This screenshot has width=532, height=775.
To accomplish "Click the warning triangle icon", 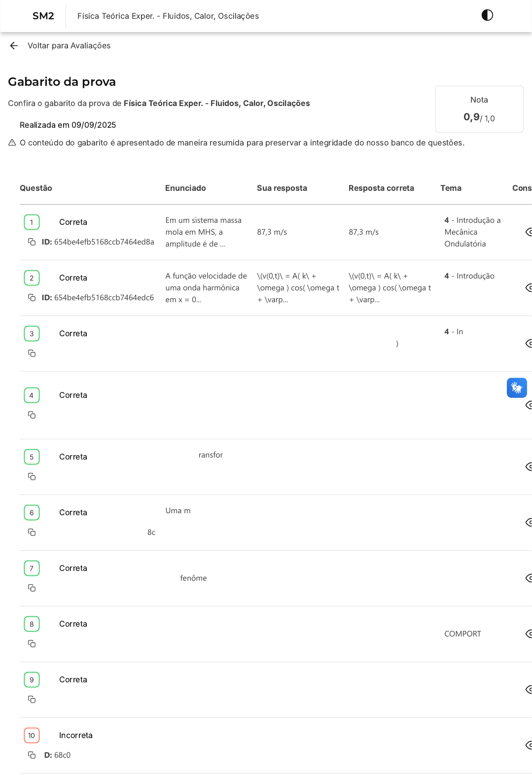I will [12, 143].
